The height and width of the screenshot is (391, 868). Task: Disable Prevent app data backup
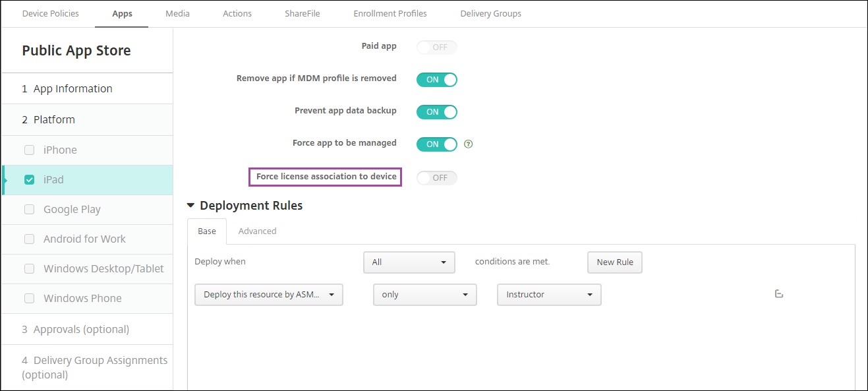[x=436, y=112]
